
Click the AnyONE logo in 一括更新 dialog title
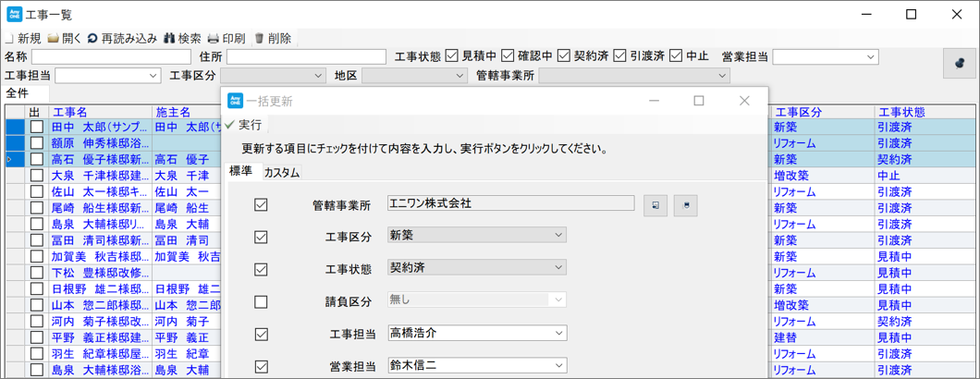[236, 101]
